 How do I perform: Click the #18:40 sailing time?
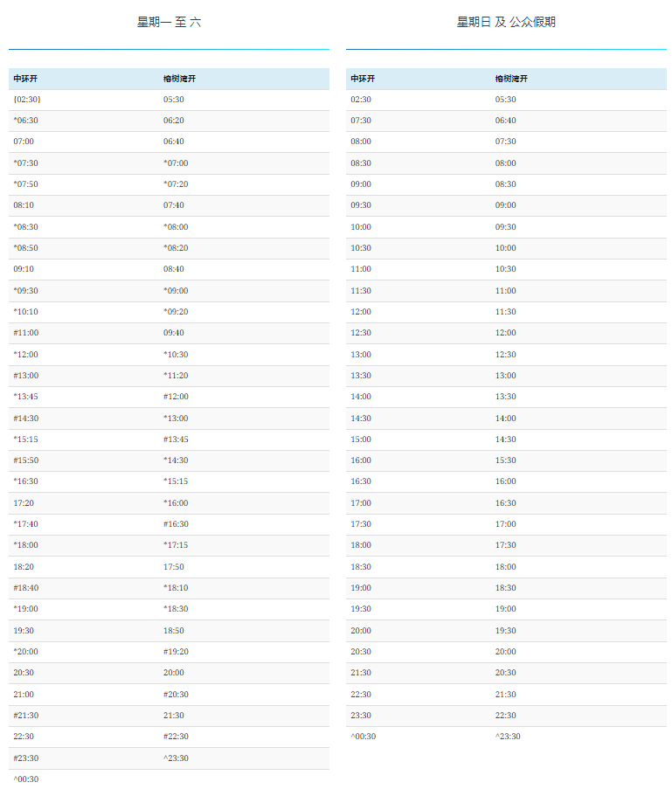click(26, 588)
